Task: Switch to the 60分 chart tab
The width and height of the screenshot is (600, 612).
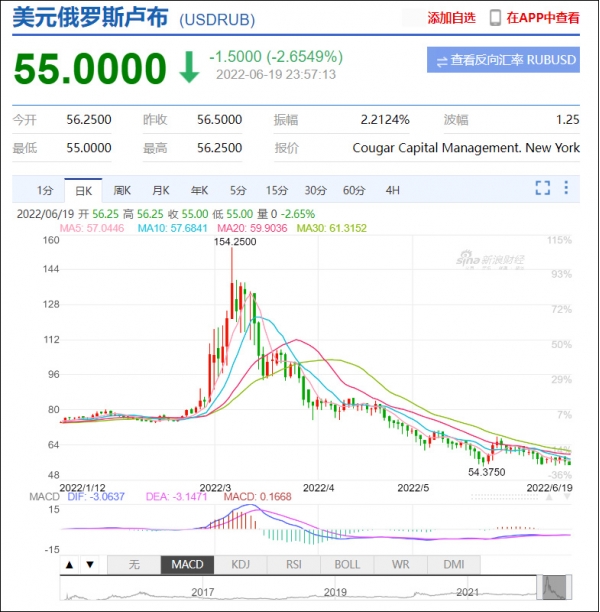Action: coord(354,190)
